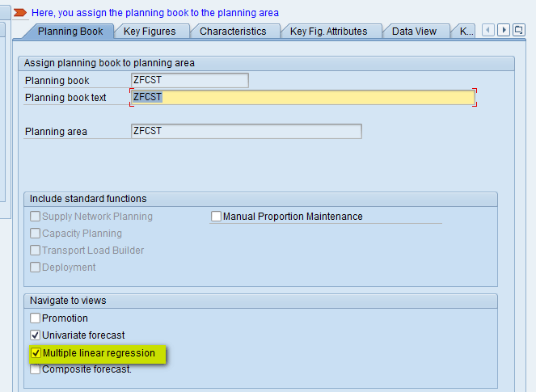Go to the Characteristics tab

(233, 32)
